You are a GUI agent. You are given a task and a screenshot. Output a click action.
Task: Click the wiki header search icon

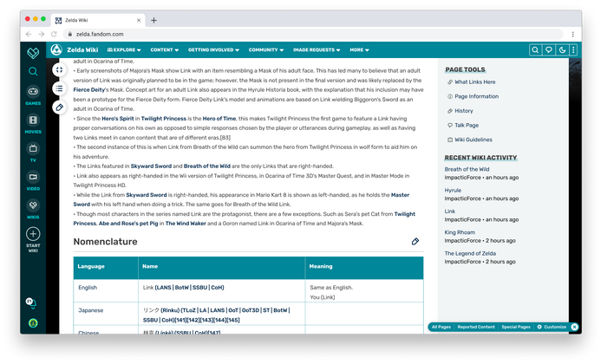point(535,50)
